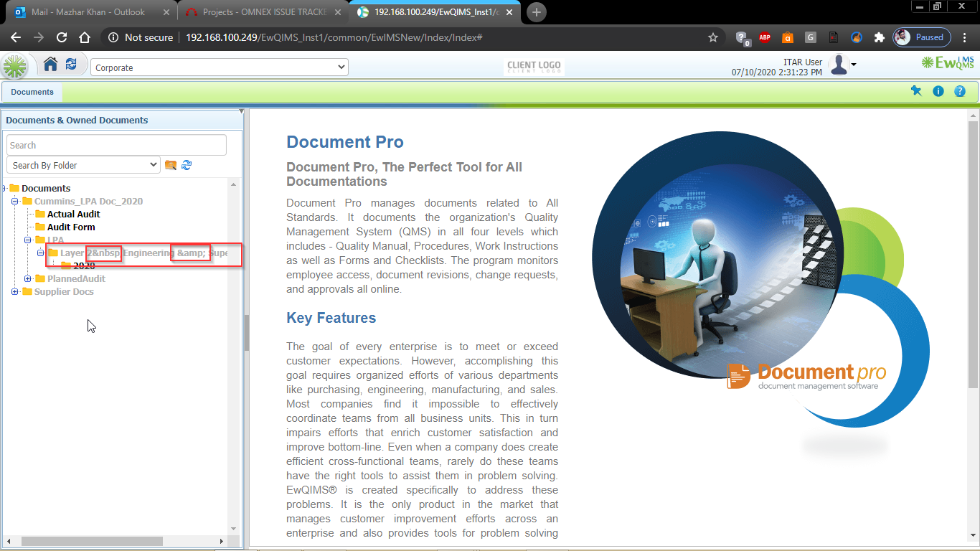Click the ITAR User avatar icon

839,65
